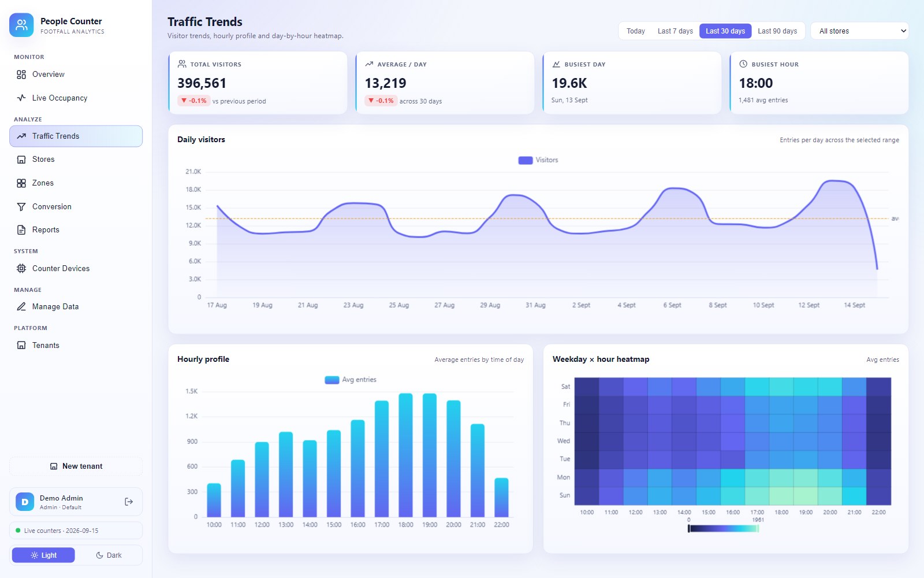
Task: Switch to Dark theme
Action: pos(109,555)
